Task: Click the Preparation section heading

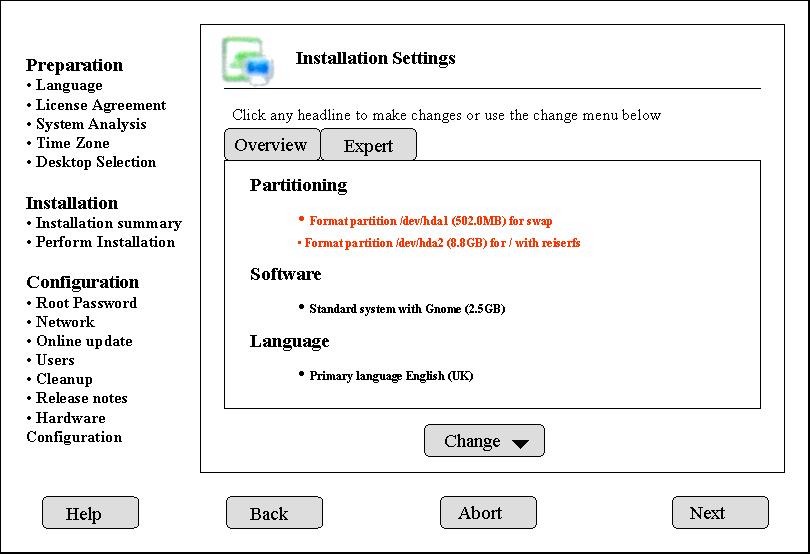Action: click(74, 65)
